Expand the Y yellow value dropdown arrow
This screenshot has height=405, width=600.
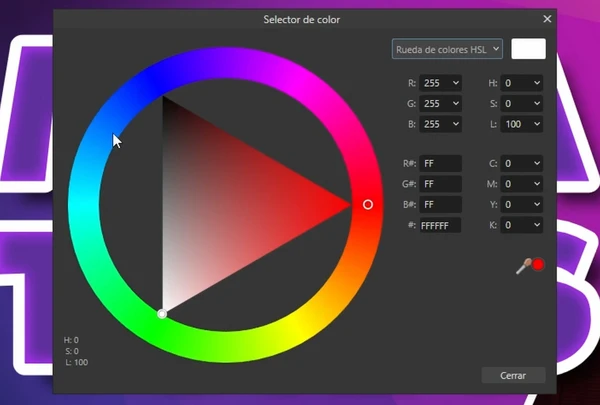click(x=537, y=204)
